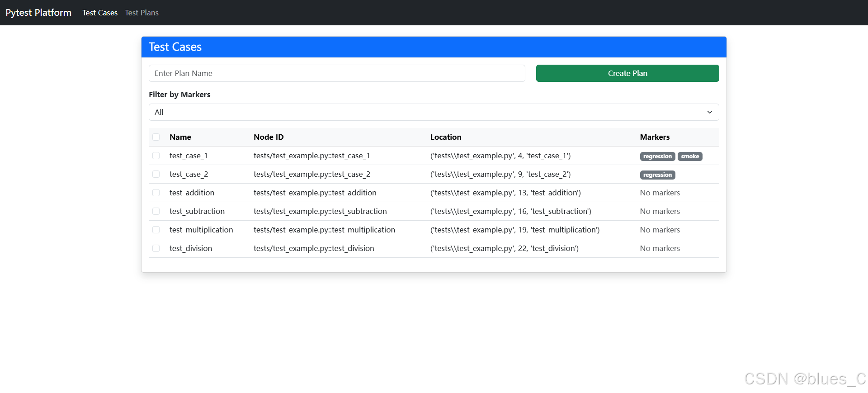
Task: Focus the Enter Plan Name field
Action: [337, 73]
